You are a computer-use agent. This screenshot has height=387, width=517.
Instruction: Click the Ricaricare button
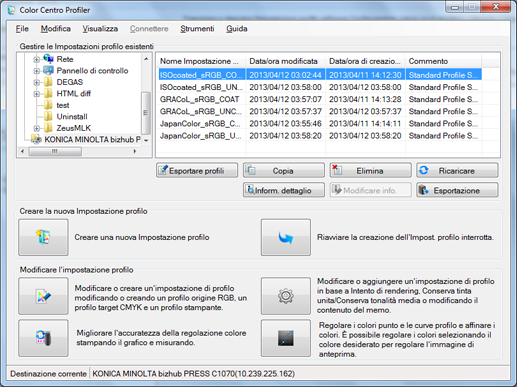457,171
